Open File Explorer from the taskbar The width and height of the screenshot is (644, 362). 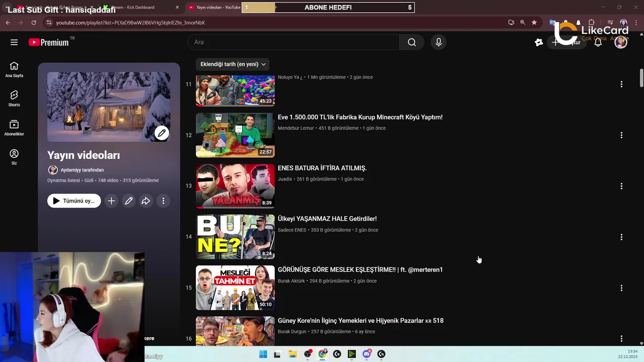292,354
